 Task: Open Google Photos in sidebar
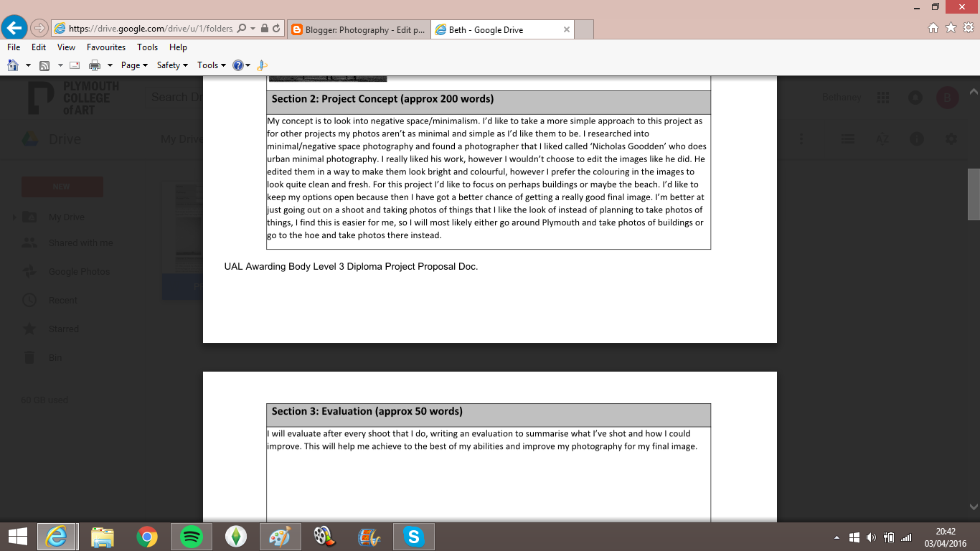coord(79,272)
